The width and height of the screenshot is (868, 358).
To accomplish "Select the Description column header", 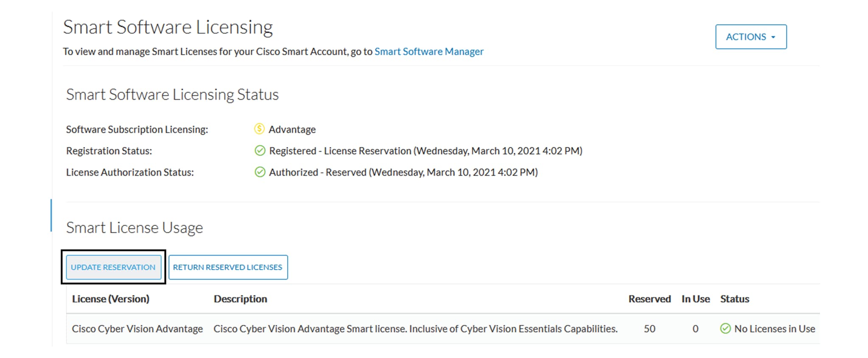I will (240, 299).
